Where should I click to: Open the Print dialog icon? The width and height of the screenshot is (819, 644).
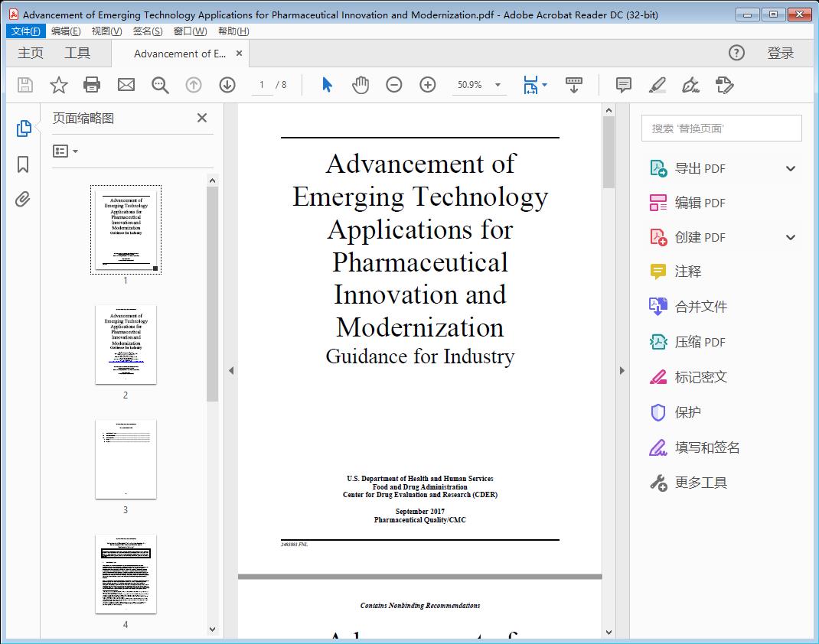pyautogui.click(x=92, y=85)
